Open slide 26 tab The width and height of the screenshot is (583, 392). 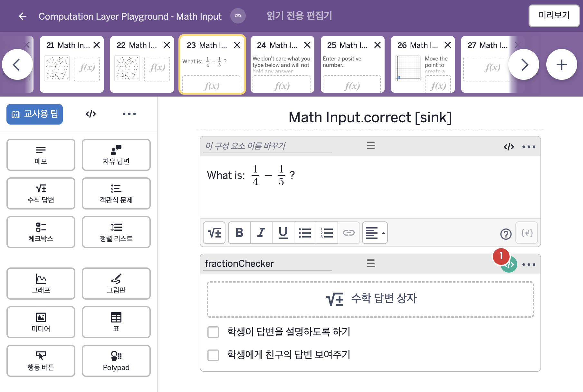pos(423,64)
